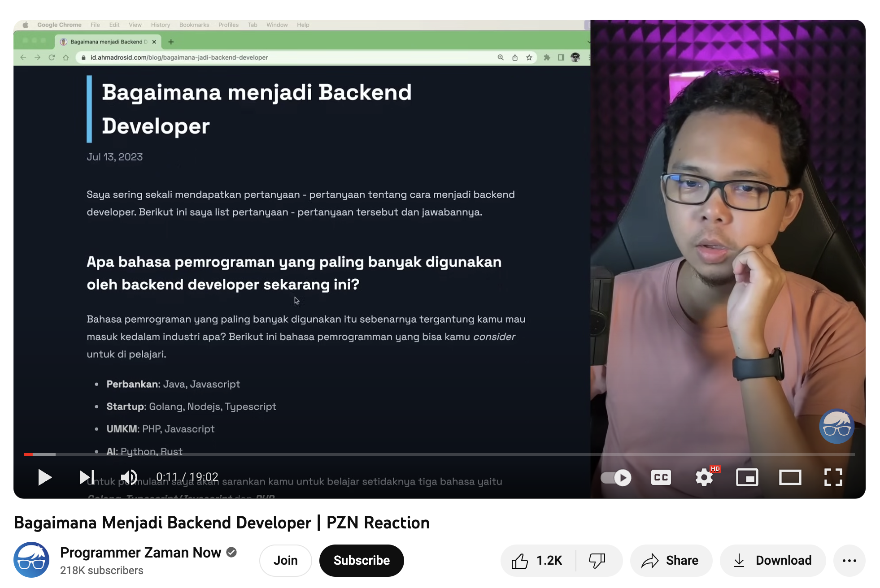Share the video
This screenshot has width=880, height=588.
pyautogui.click(x=671, y=561)
